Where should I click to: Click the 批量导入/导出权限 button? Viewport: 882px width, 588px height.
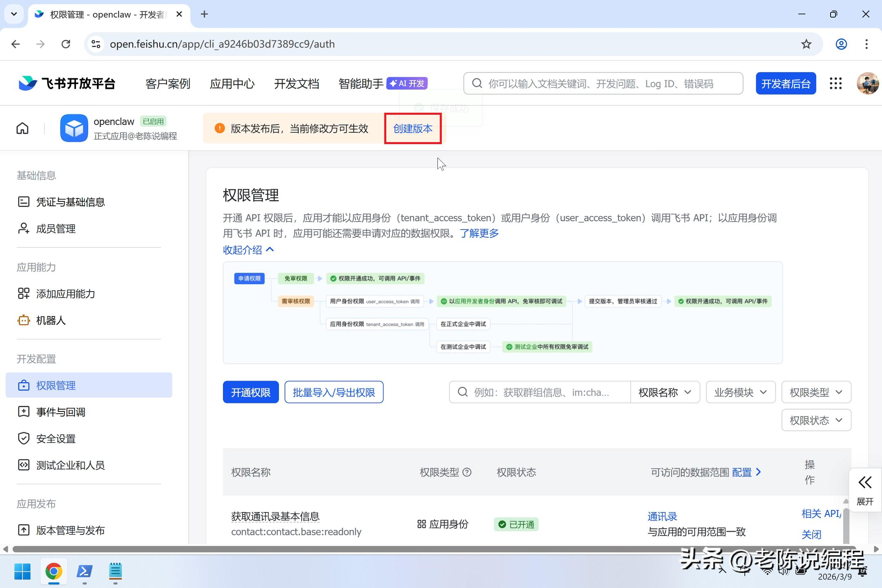pos(334,392)
